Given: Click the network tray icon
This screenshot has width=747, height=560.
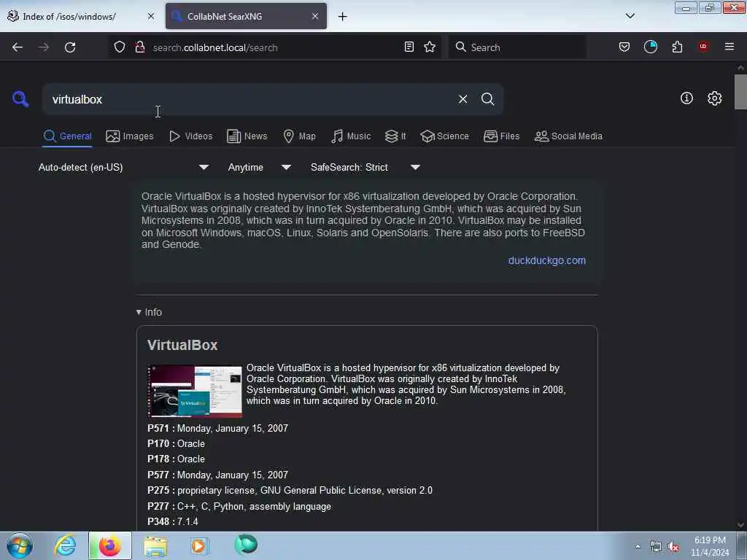Looking at the screenshot, I should [656, 547].
